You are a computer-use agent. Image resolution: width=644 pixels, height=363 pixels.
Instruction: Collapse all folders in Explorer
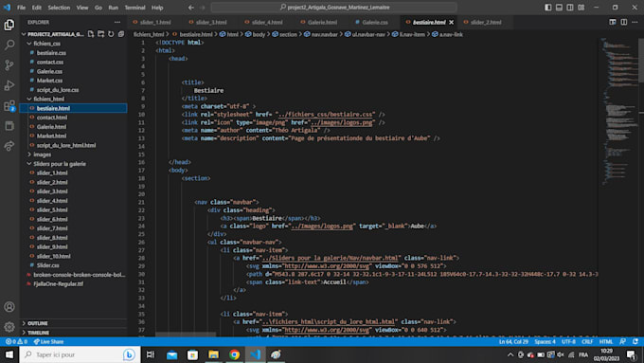[x=121, y=34]
